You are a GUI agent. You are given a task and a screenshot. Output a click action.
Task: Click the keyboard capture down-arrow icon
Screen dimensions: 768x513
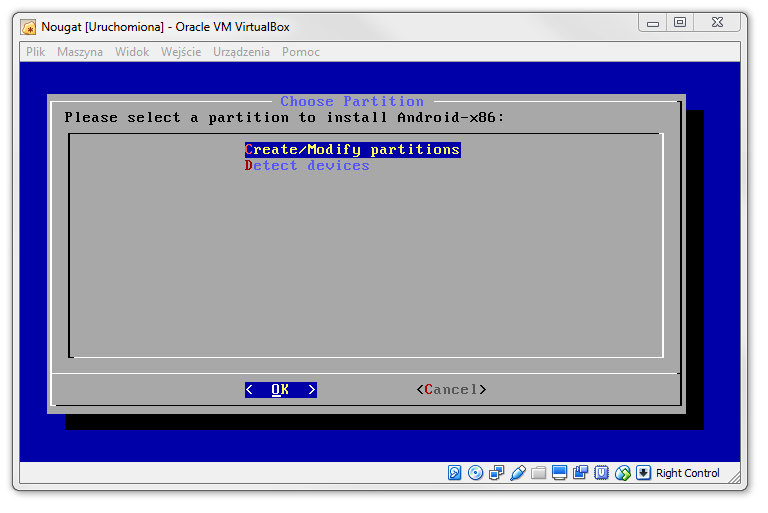pyautogui.click(x=643, y=473)
